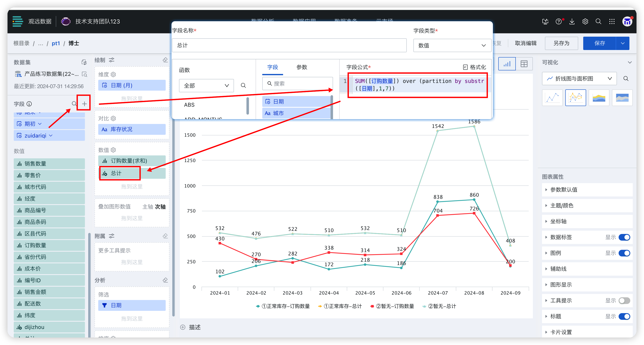Viewport: 644px width, 345px height.
Task: Select 主轴 for overlay chart values
Action: point(148,207)
